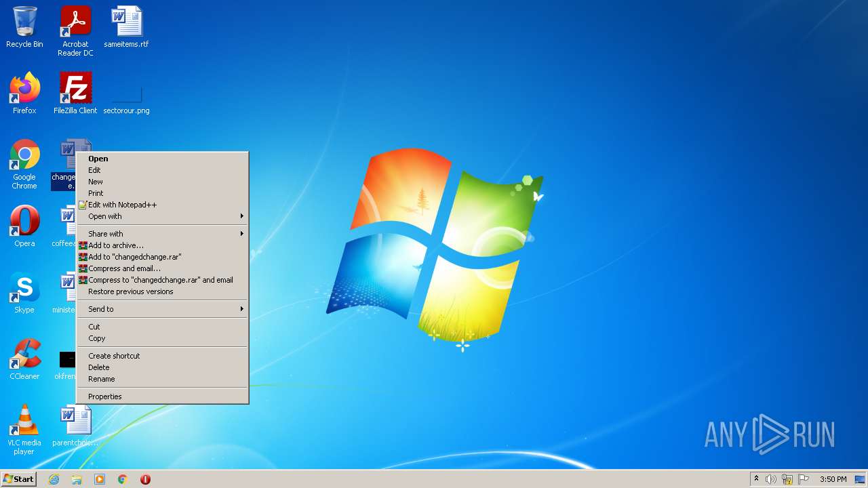
Task: Open the network tray icon
Action: point(787,479)
